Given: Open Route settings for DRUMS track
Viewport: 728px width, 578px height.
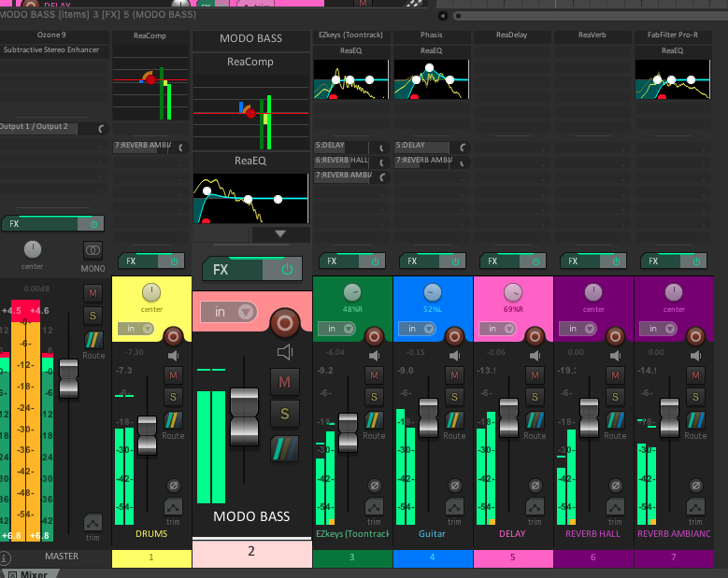Looking at the screenshot, I should (x=173, y=420).
